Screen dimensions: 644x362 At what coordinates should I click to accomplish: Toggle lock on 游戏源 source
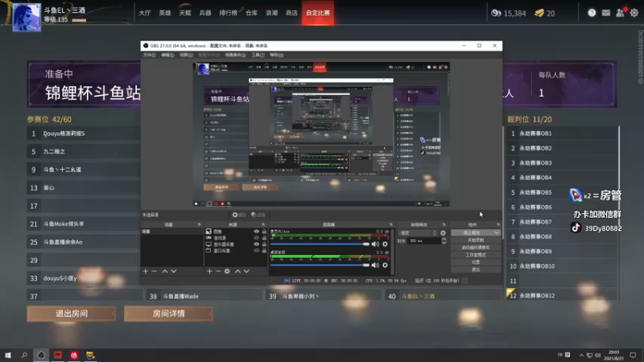tap(264, 238)
